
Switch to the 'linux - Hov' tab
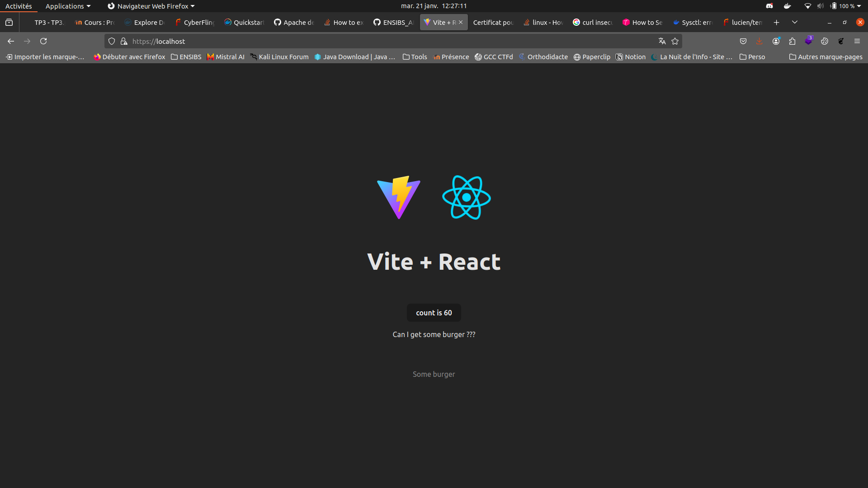[x=543, y=22]
